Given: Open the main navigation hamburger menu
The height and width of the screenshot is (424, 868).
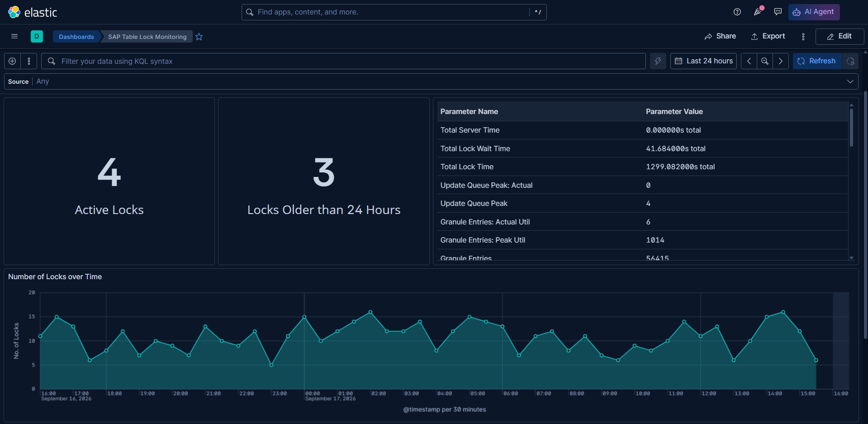Looking at the screenshot, I should pyautogui.click(x=14, y=36).
